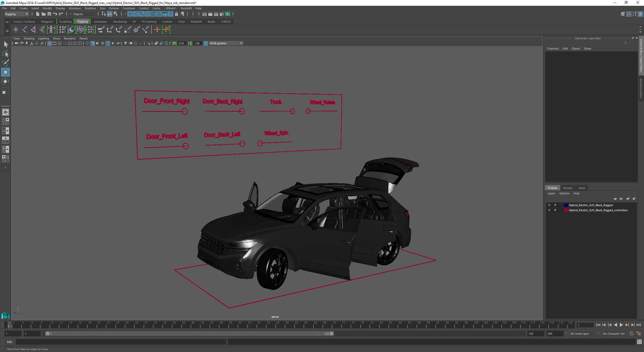Click the Paint Skin Weights shelf icon
644x352 pixels.
tap(63, 30)
